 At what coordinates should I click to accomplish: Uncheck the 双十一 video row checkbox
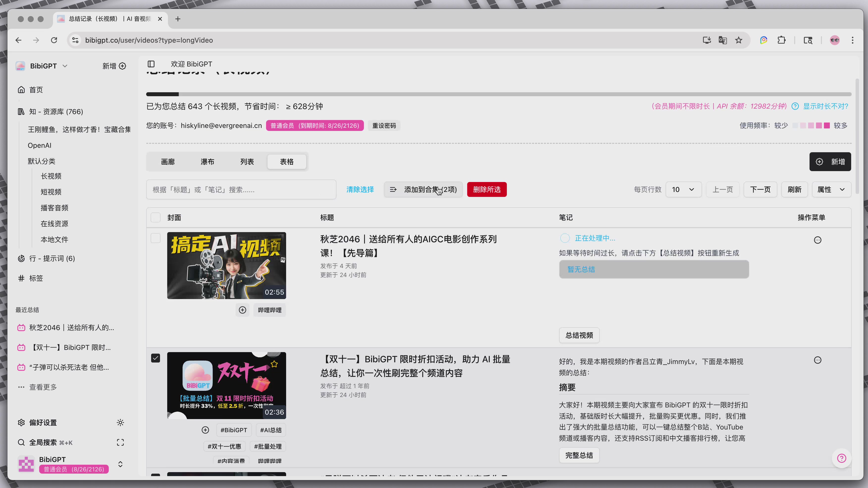click(x=155, y=358)
